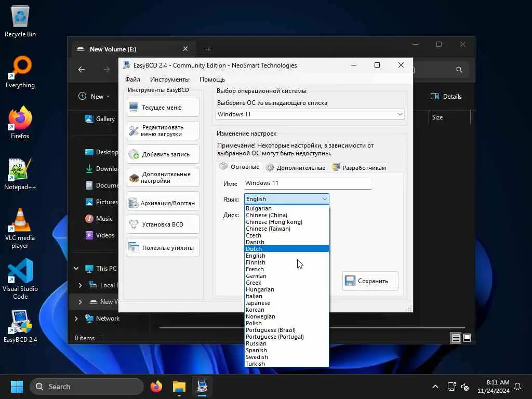
Task: Select Chinese (China) language option
Action: click(x=287, y=215)
